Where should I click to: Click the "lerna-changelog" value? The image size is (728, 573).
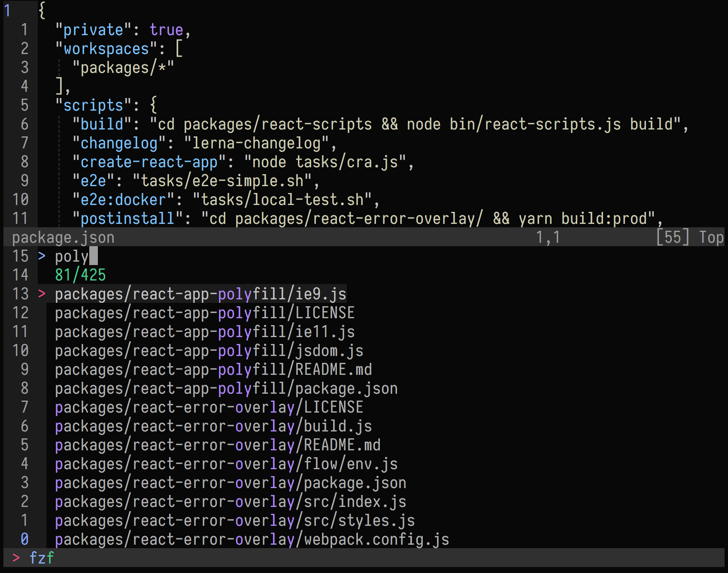[256, 143]
